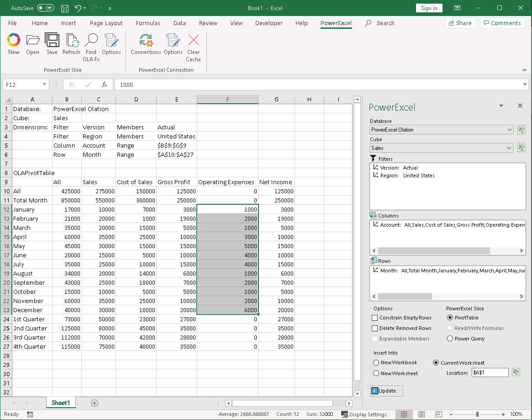532x420 pixels.
Task: Open the Comments button
Action: 502,23
